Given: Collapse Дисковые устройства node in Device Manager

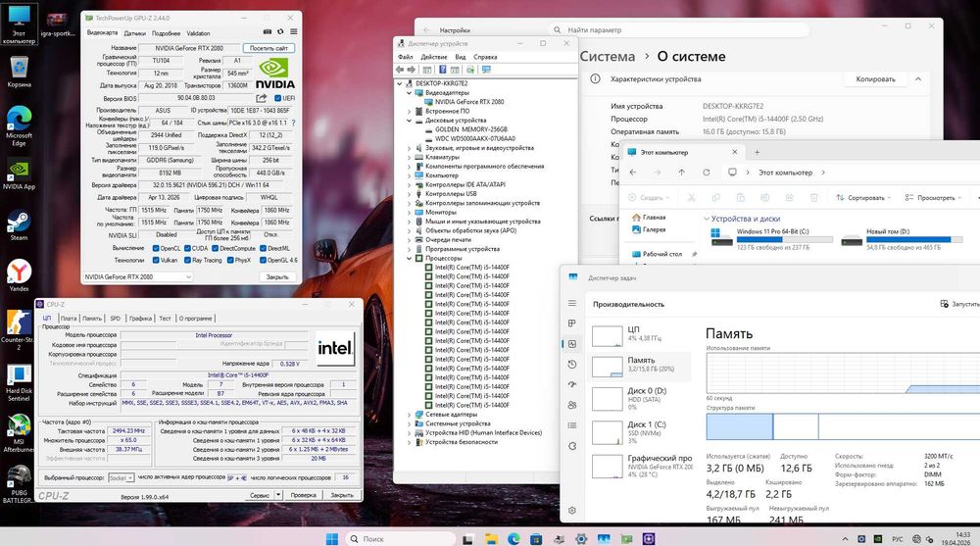Looking at the screenshot, I should click(410, 121).
